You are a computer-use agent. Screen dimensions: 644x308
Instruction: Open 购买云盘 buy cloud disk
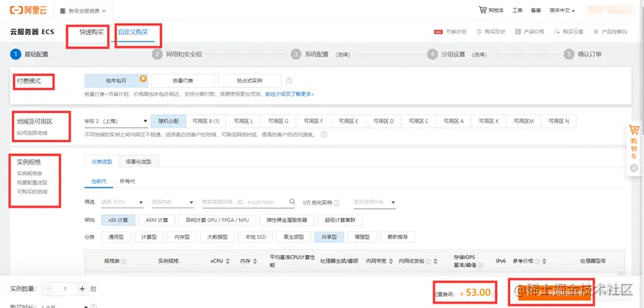click(x=569, y=32)
